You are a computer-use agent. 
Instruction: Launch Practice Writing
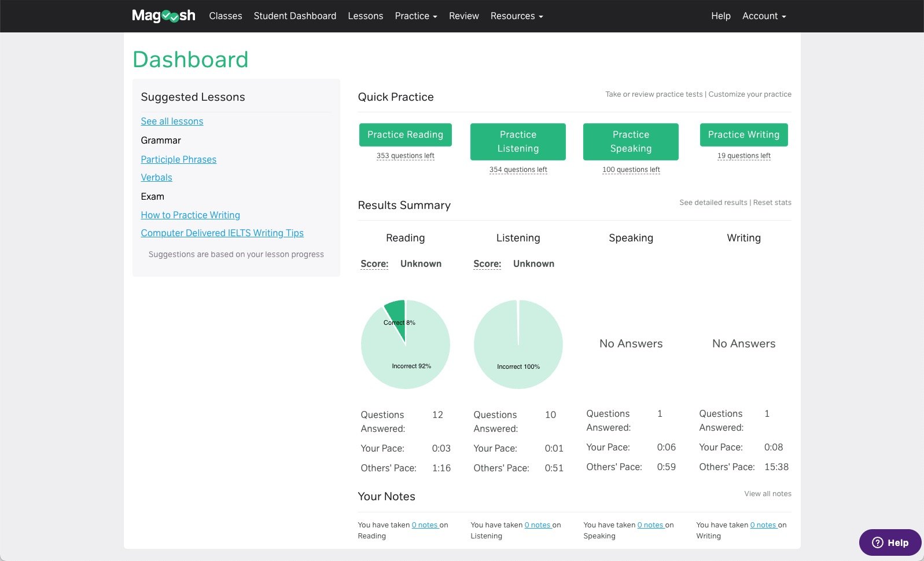743,134
